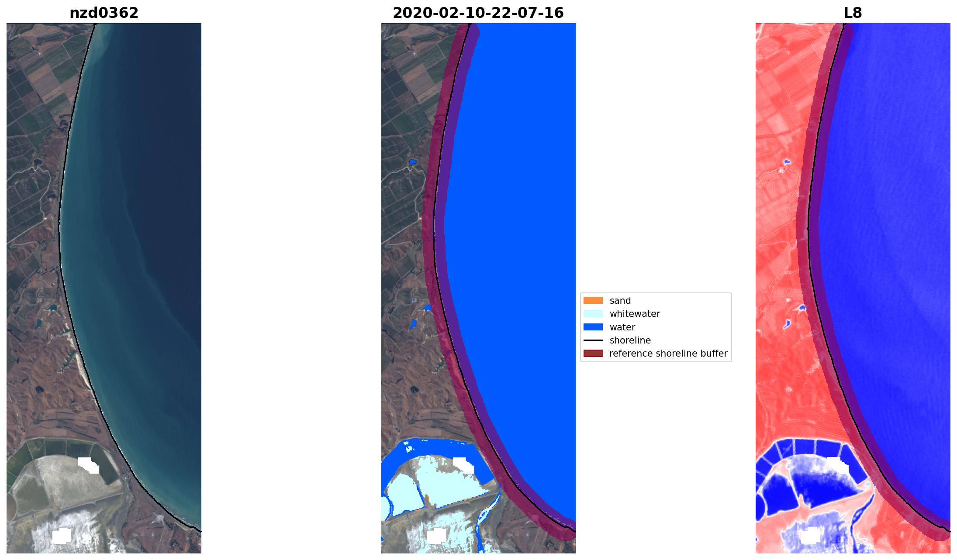Click the reference shoreline buffer swatch
Image resolution: width=957 pixels, height=560 pixels.
(x=593, y=354)
